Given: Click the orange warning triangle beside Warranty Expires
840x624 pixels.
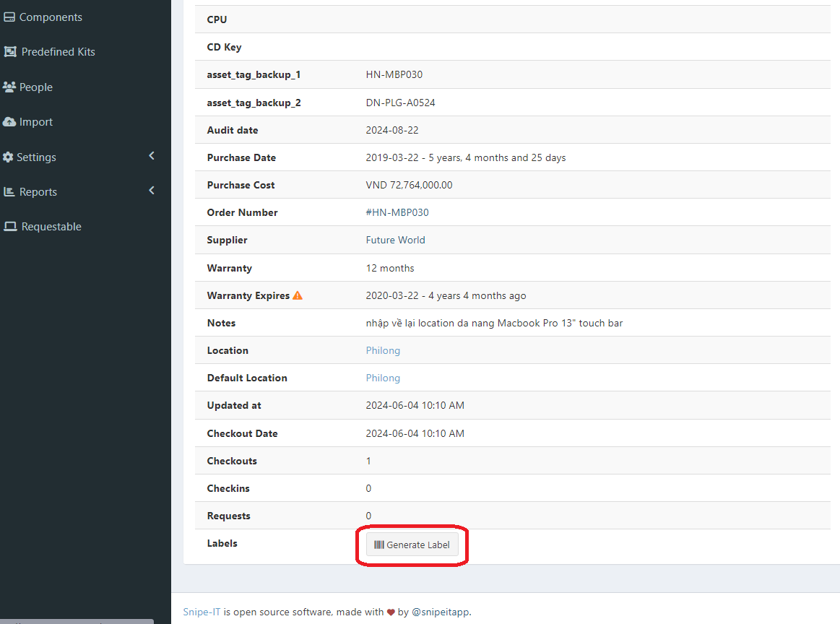Looking at the screenshot, I should [x=298, y=295].
